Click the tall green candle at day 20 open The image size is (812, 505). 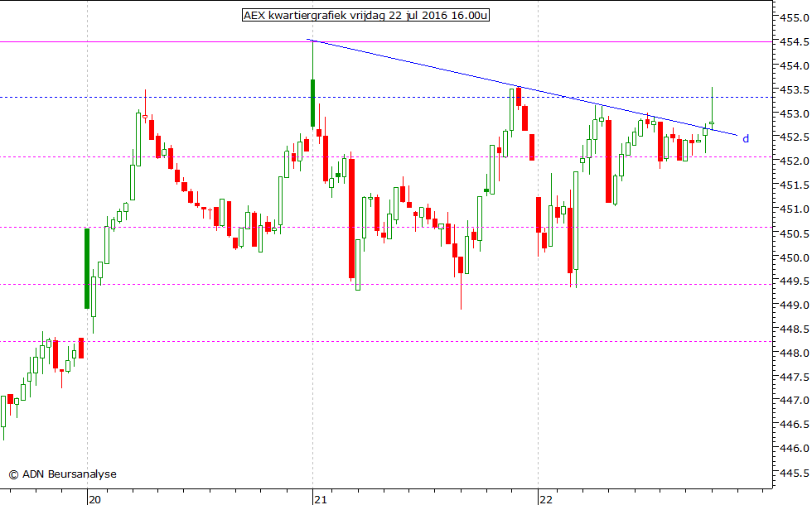[87, 268]
